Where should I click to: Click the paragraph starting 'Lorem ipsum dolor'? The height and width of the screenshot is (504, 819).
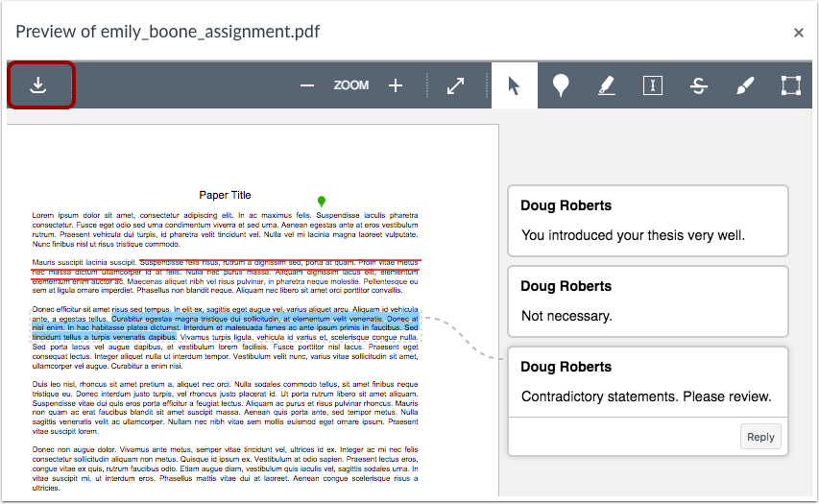[x=225, y=229]
